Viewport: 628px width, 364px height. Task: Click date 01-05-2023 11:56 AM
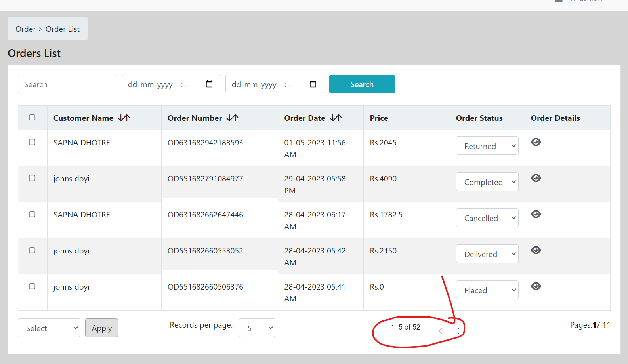pyautogui.click(x=315, y=149)
